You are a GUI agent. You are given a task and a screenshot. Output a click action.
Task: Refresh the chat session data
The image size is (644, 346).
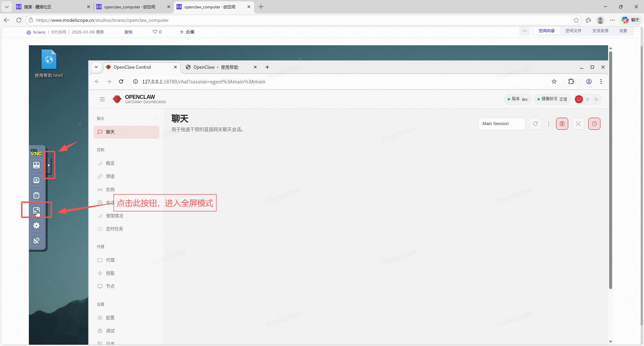point(535,124)
